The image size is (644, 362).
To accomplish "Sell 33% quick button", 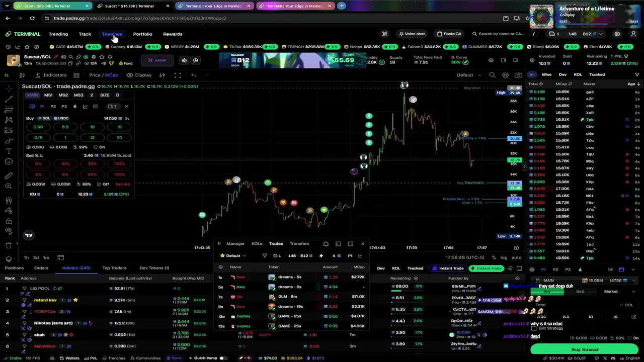I will coord(92,164).
